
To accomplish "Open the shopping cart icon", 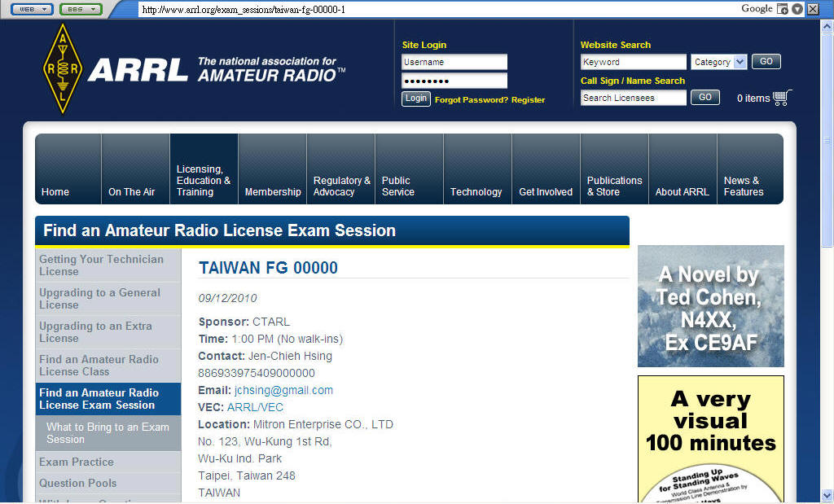I will click(783, 97).
